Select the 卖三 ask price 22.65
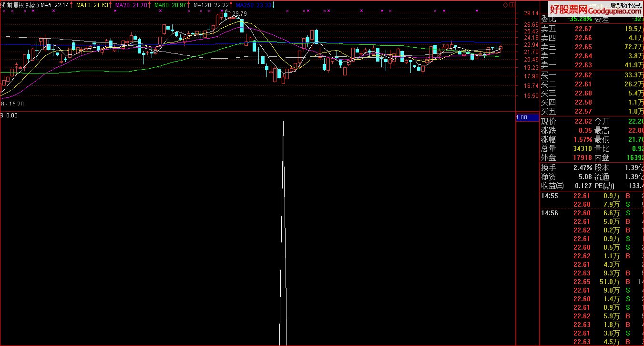Viewport: 644px width, 346px height. [x=583, y=47]
